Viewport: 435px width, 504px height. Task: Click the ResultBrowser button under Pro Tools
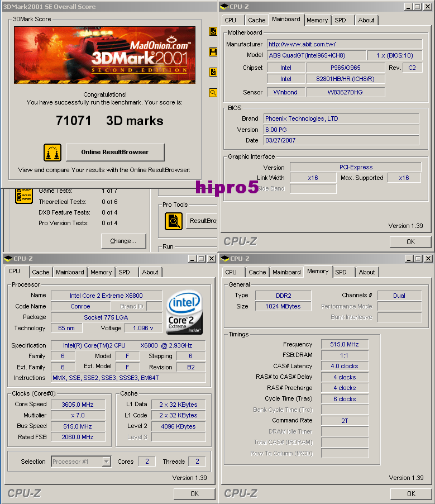click(202, 221)
